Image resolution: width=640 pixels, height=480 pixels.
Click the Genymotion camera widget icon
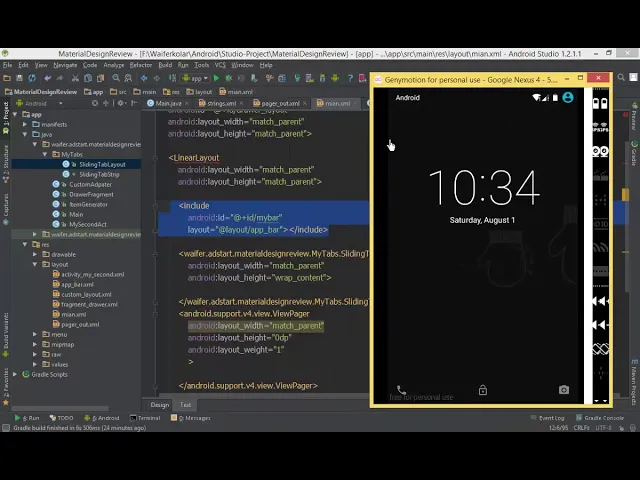pos(600,152)
